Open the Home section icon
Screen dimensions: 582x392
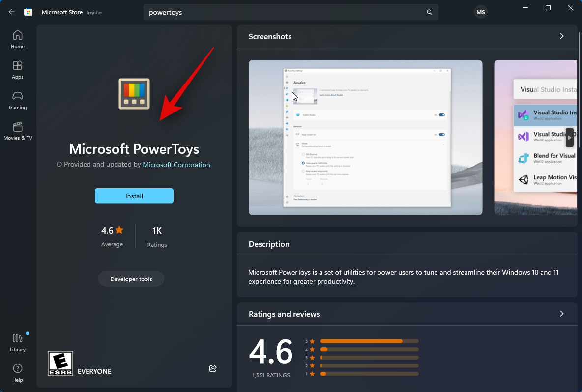pyautogui.click(x=17, y=39)
